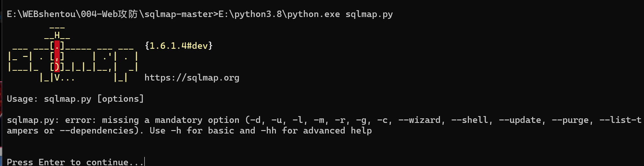Click the -d option in the error line
This screenshot has height=166, width=644.
click(x=255, y=120)
